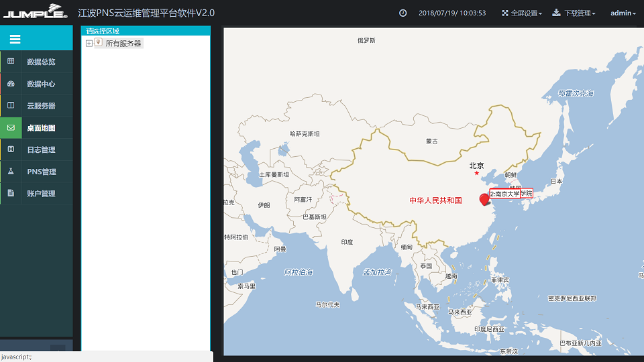Click the date and time display

[x=451, y=13]
